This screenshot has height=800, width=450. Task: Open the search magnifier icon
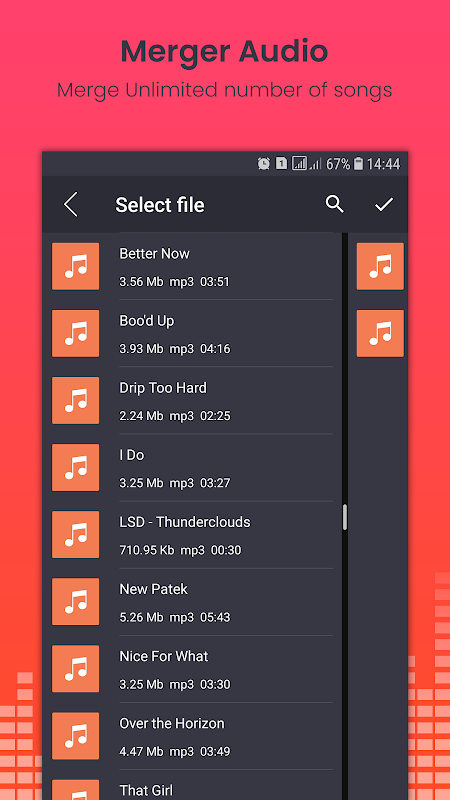click(335, 204)
